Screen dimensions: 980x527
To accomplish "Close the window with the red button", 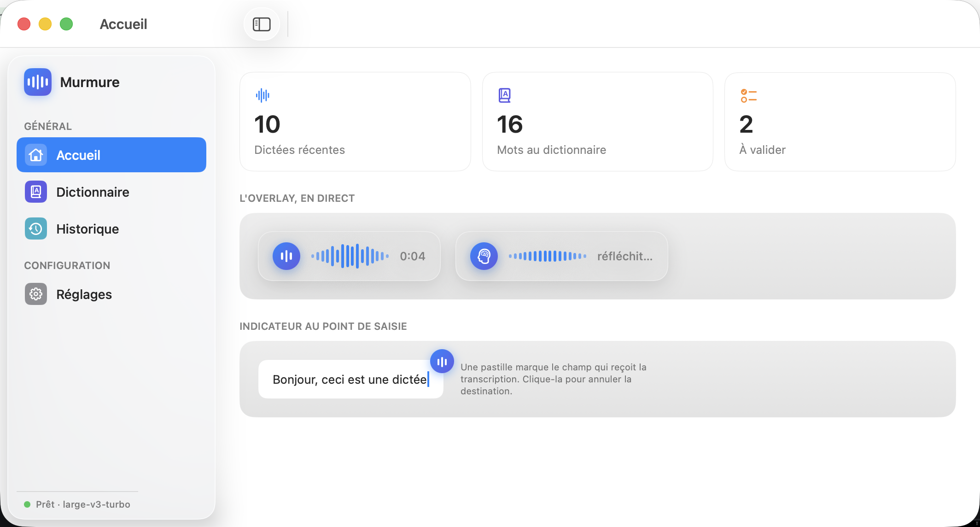I will click(24, 24).
